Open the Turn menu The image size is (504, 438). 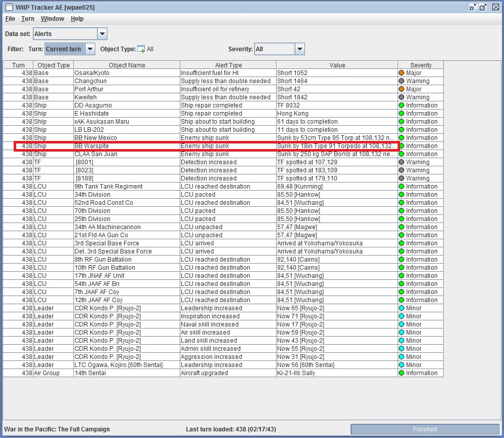[28, 19]
